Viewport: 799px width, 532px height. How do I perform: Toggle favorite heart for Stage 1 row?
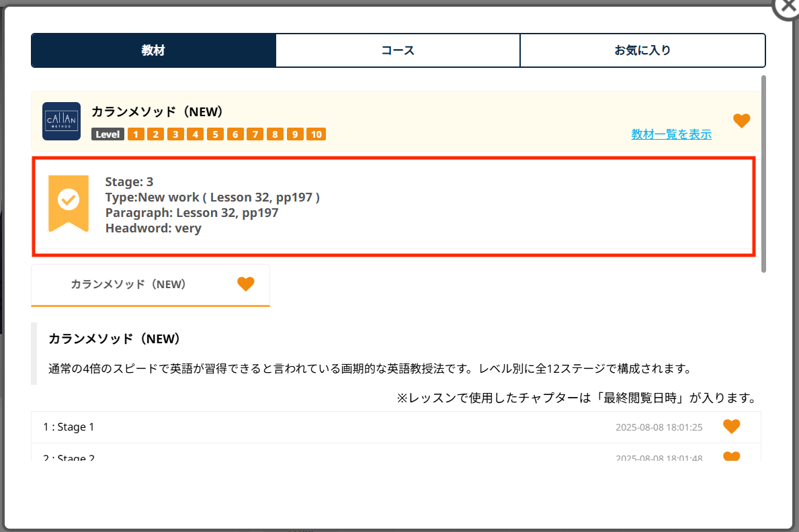pyautogui.click(x=731, y=427)
